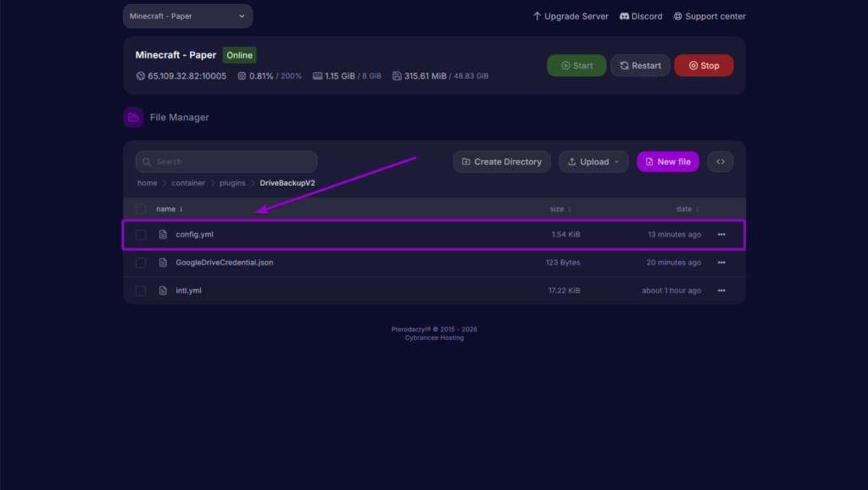
Task: Expand the Upload dropdown button
Action: coord(593,162)
